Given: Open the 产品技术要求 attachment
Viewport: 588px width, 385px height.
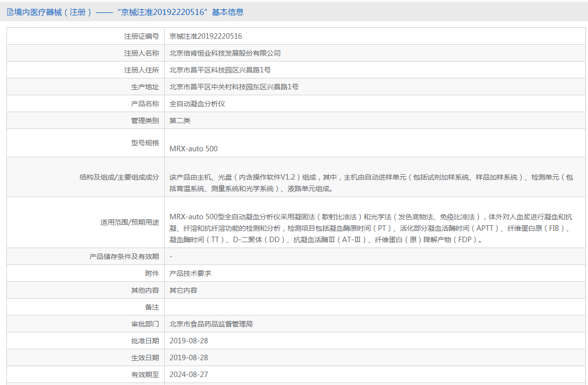Looking at the screenshot, I should coord(190,273).
